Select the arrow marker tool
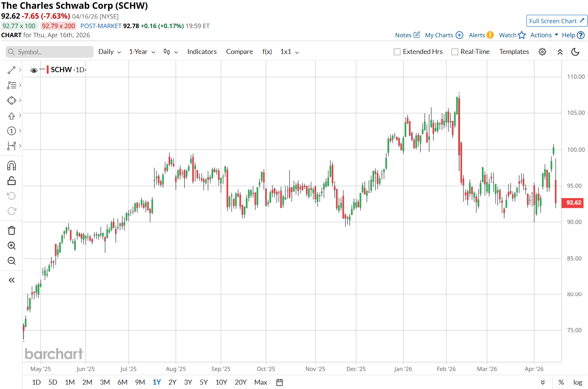Image resolution: width=588 pixels, height=389 pixels. [x=11, y=115]
